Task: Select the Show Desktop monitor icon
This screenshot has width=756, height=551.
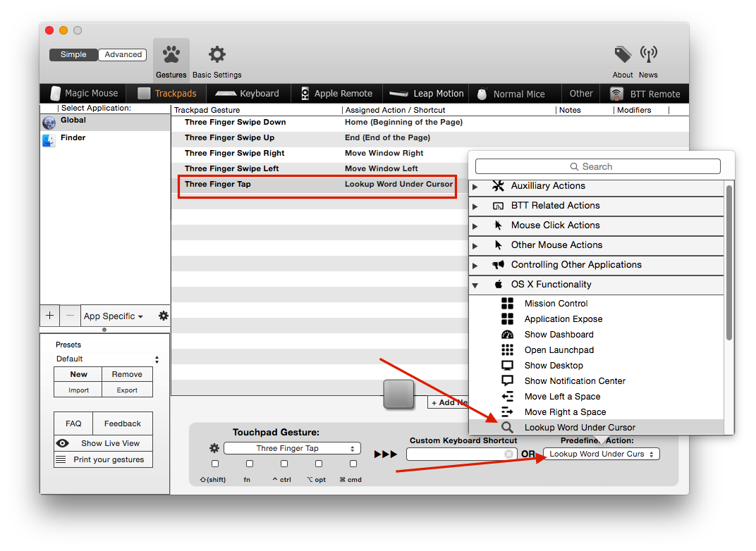Action: click(x=507, y=365)
